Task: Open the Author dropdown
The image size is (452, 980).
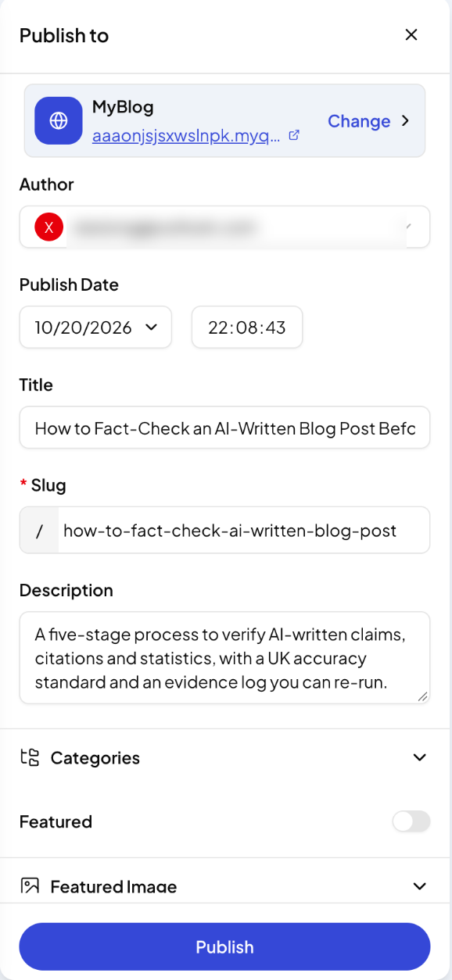Action: coord(224,227)
